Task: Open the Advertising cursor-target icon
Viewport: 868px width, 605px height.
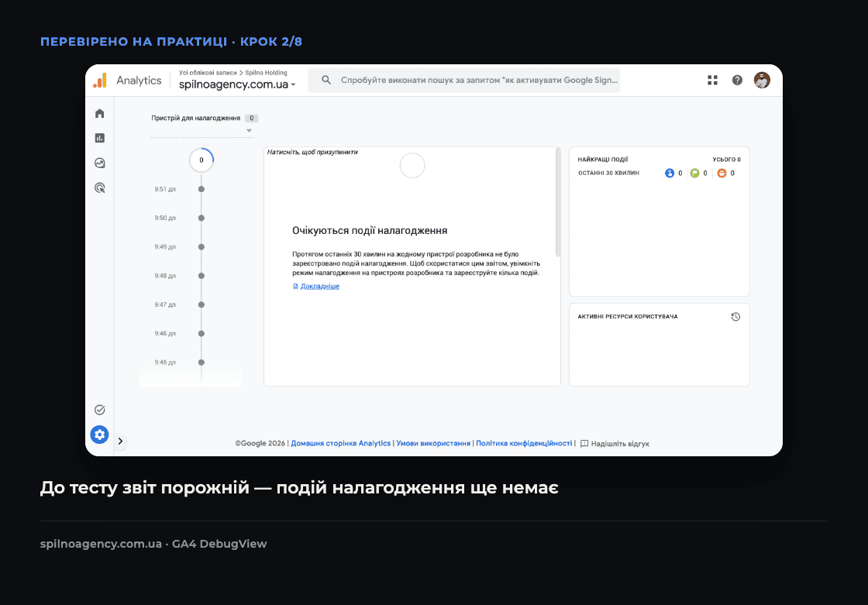Action: click(100, 187)
